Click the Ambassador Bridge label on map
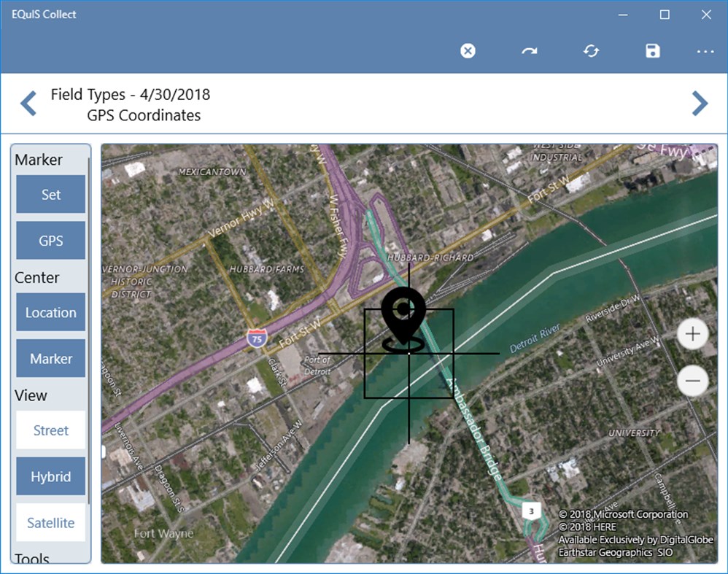The height and width of the screenshot is (574, 728). click(x=474, y=428)
